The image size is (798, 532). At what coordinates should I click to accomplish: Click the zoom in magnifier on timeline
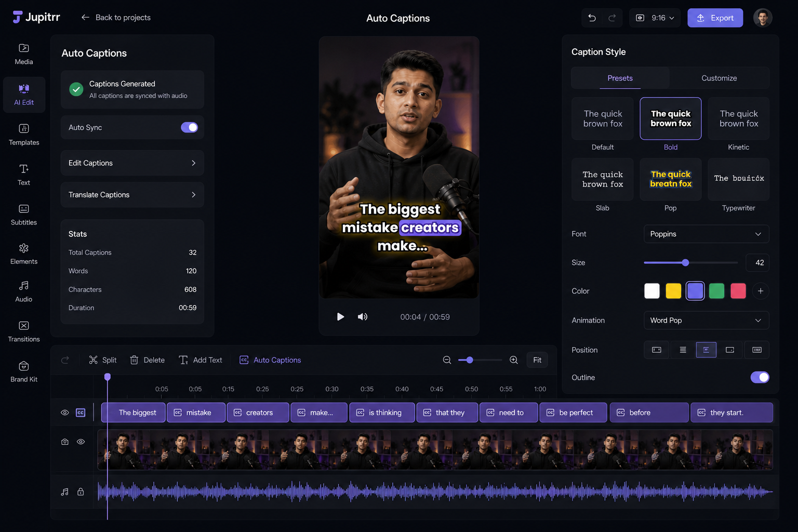(x=514, y=360)
